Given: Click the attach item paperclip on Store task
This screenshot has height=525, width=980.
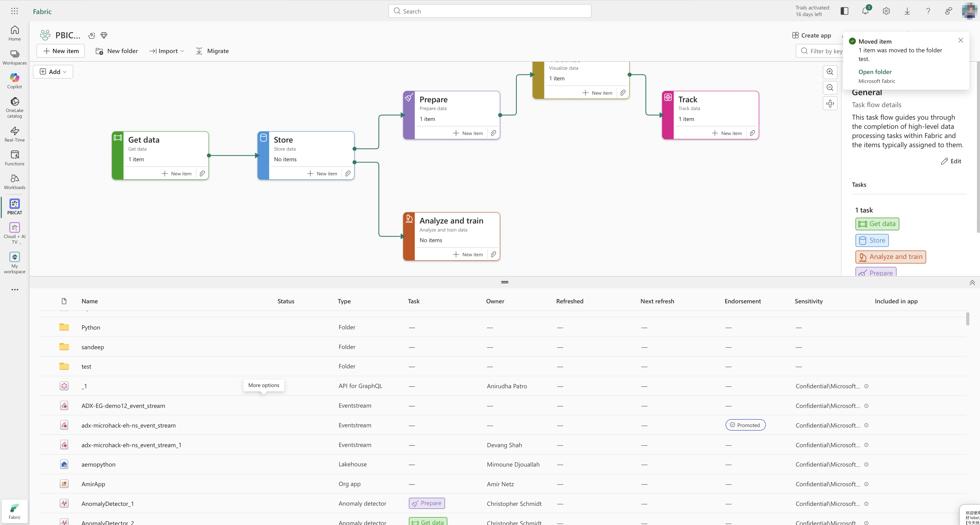Looking at the screenshot, I should point(348,173).
